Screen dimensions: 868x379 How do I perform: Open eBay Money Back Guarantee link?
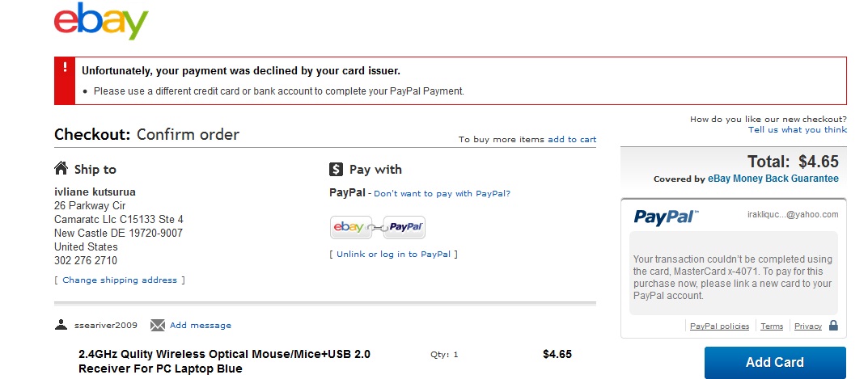coord(773,179)
